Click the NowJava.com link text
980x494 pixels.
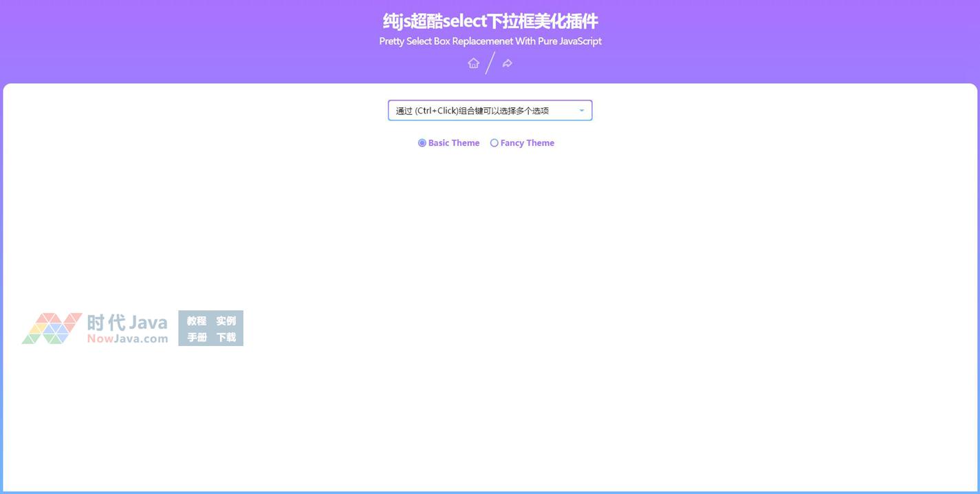pyautogui.click(x=127, y=339)
